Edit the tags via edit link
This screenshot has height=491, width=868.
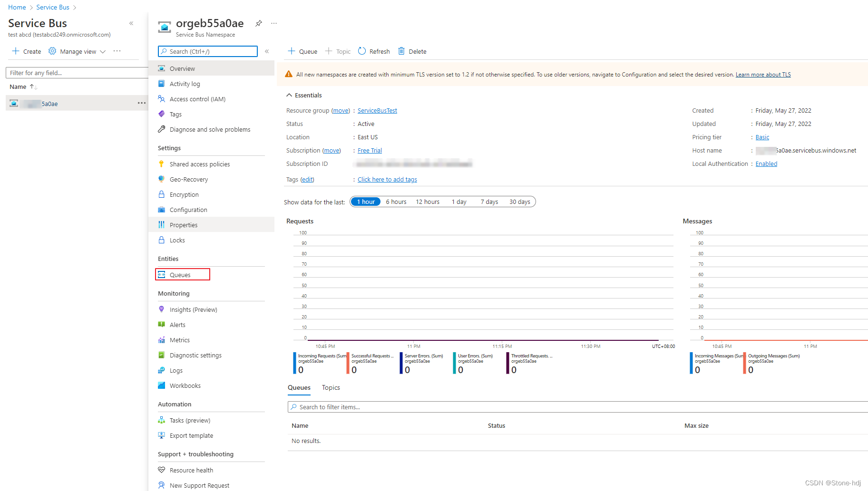[x=307, y=179]
